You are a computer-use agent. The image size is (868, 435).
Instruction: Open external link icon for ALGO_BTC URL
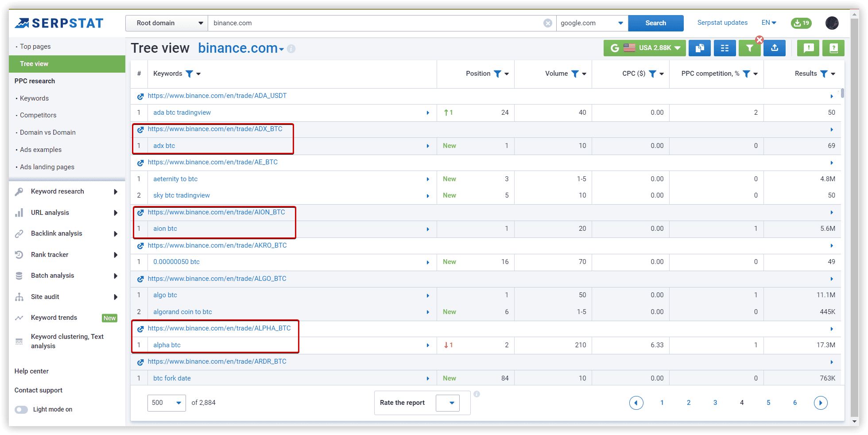click(x=140, y=279)
